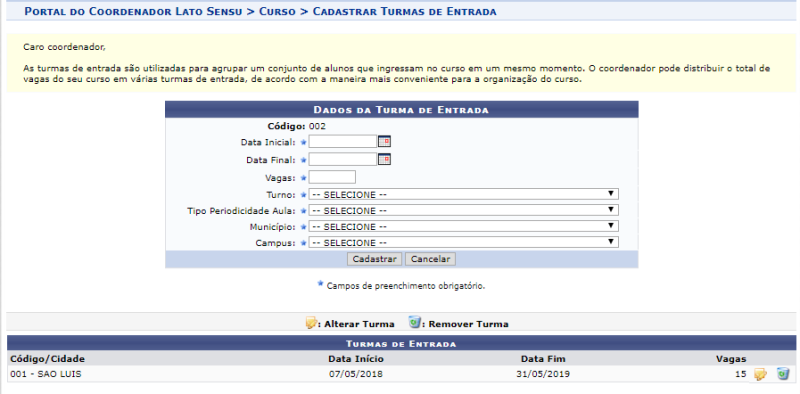Click the Código/Cidade column header

coord(47,359)
